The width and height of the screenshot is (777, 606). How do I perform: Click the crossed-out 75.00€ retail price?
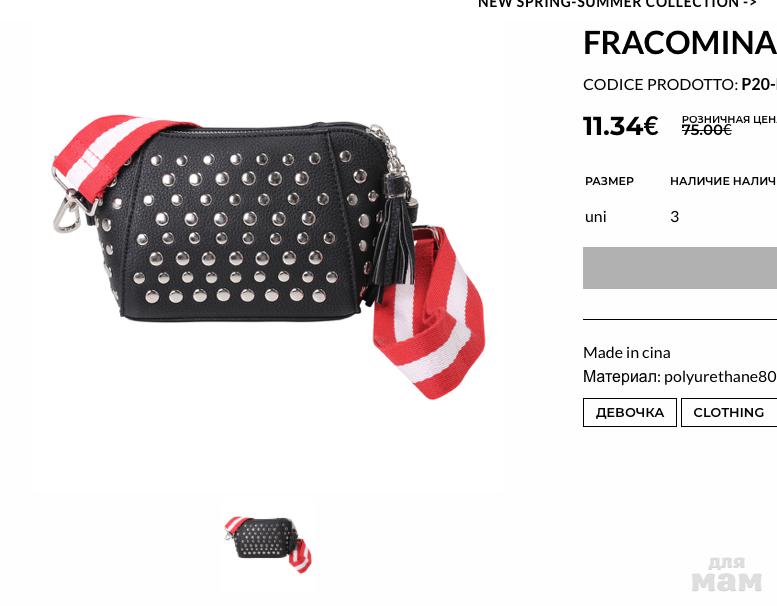707,130
